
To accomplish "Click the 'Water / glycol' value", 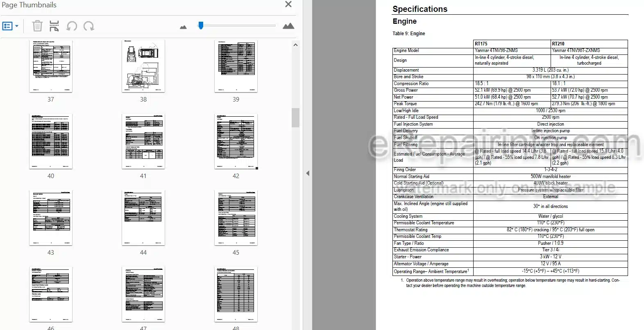I will click(x=551, y=216).
